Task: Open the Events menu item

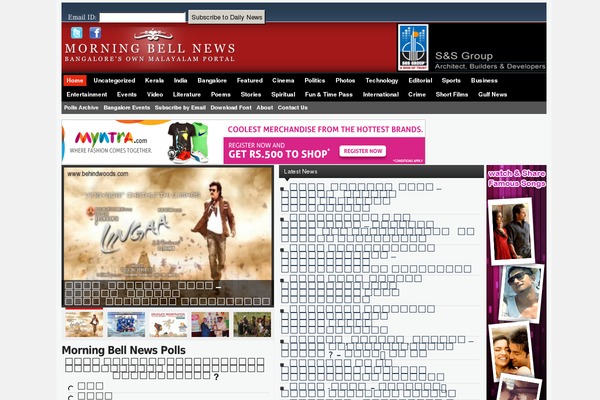Action: click(127, 95)
